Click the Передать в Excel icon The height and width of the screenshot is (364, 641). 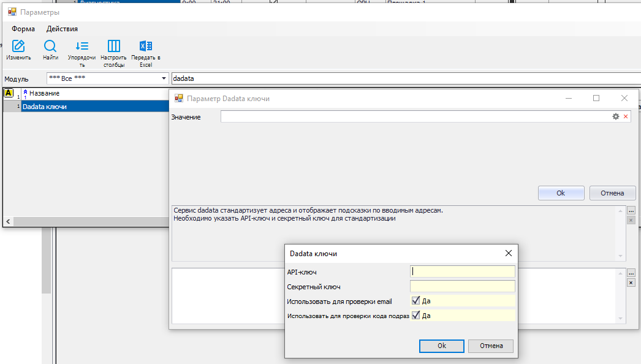click(146, 47)
